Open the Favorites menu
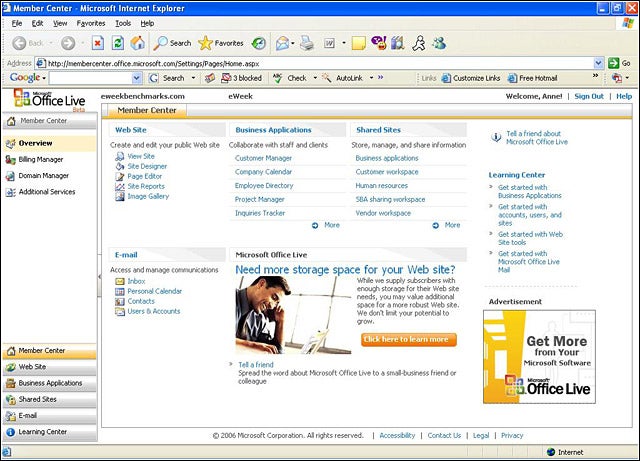This screenshot has height=461, width=640. [91, 23]
